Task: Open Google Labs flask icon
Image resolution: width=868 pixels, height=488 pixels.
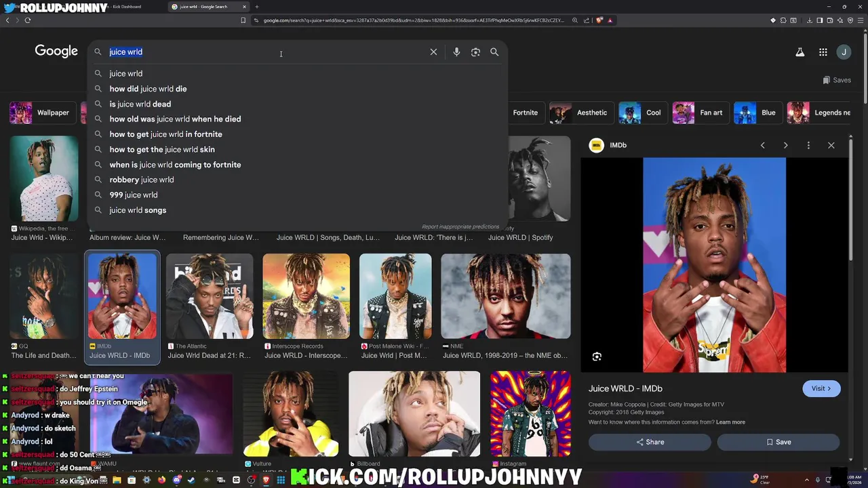Action: tap(800, 52)
